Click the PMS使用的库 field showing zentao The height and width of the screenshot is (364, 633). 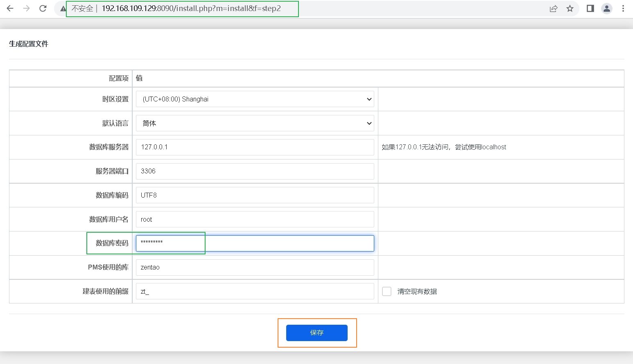[x=255, y=267]
